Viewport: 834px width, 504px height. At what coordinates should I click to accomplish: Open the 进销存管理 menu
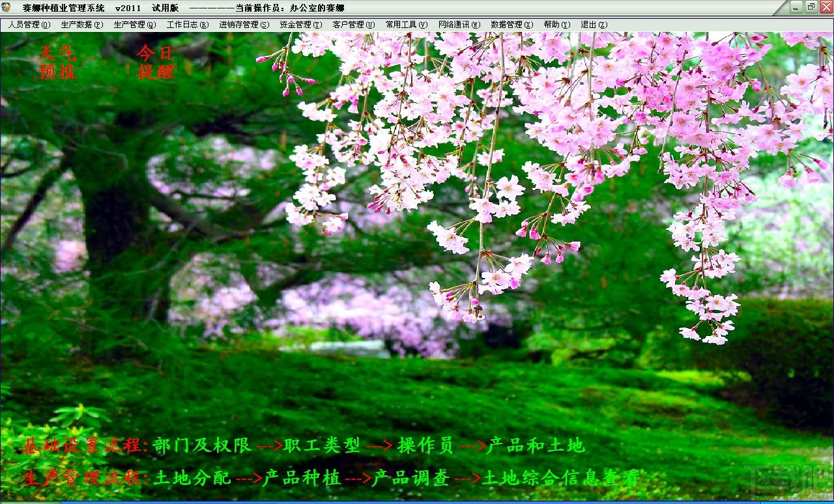tap(244, 25)
